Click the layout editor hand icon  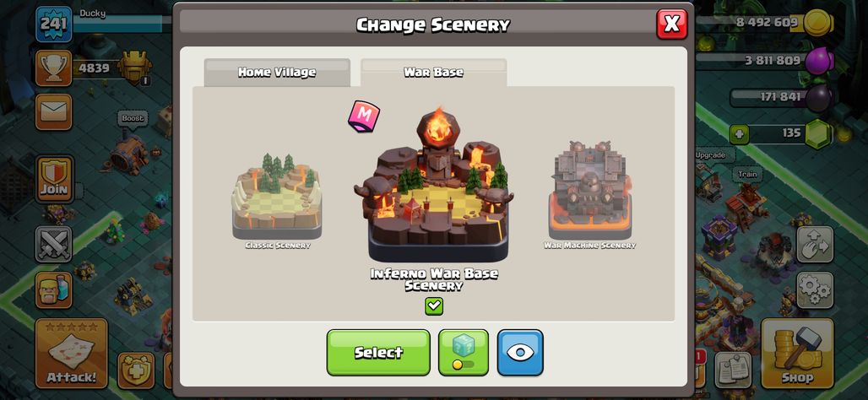pos(815,244)
